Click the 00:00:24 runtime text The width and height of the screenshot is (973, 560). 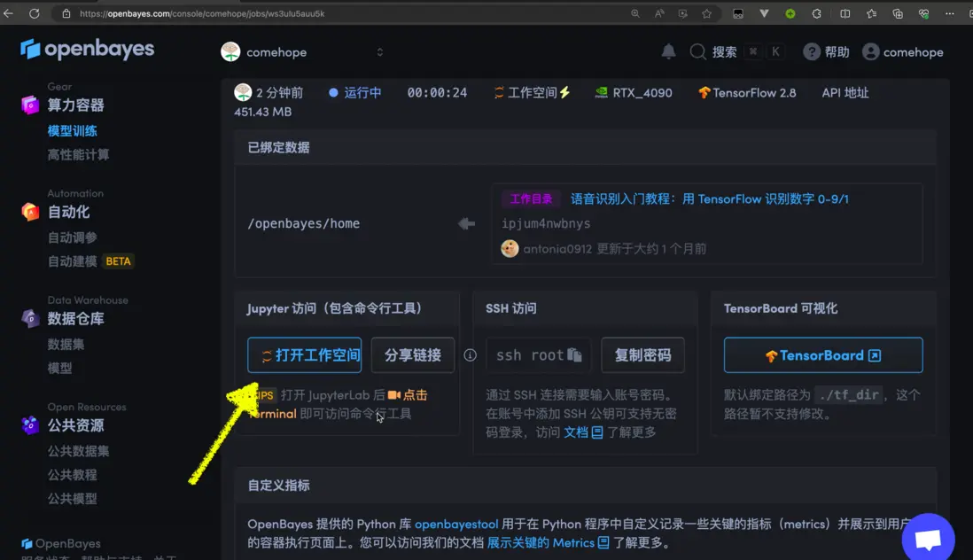click(437, 92)
